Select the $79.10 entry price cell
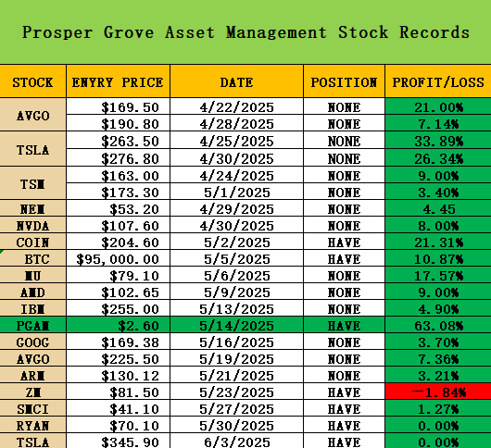This screenshot has height=448, width=491. point(118,275)
